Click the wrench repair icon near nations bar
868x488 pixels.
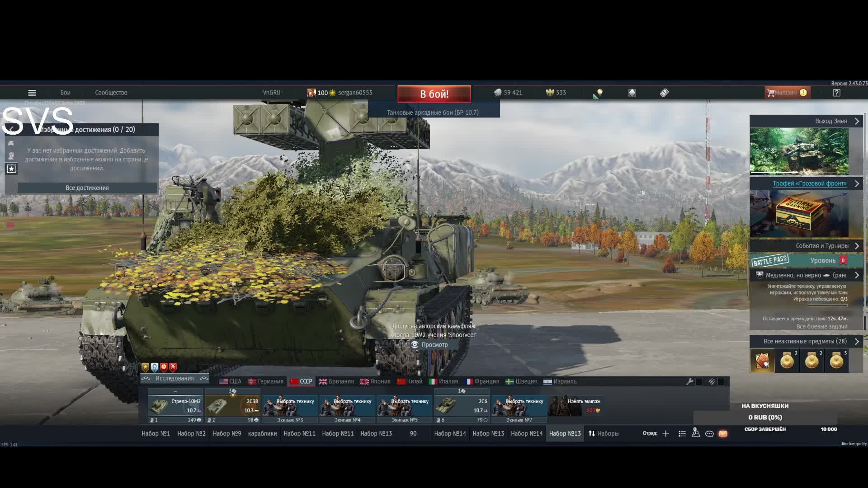(x=689, y=381)
